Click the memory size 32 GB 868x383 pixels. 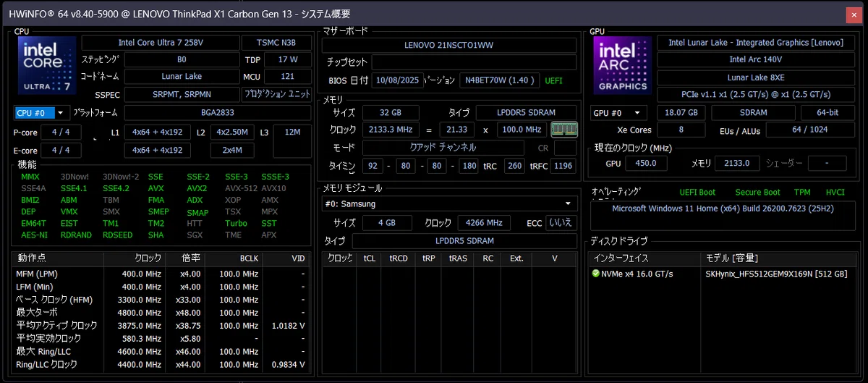click(391, 112)
